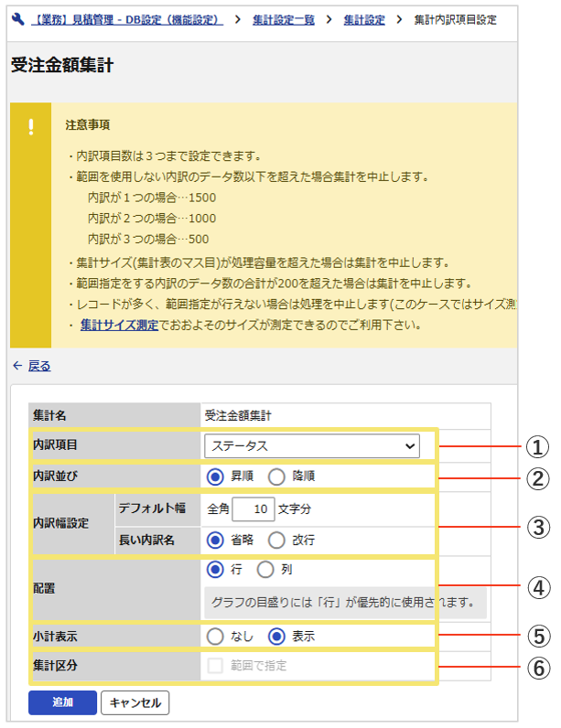Select 行 radio for 配置
Screen dimensions: 561x728
click(x=215, y=570)
